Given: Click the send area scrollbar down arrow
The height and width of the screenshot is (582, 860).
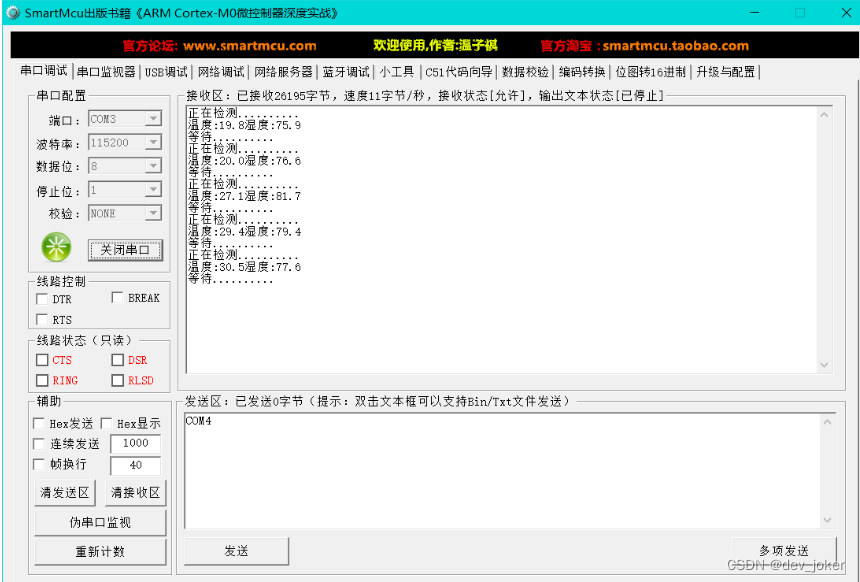Looking at the screenshot, I should [x=827, y=519].
